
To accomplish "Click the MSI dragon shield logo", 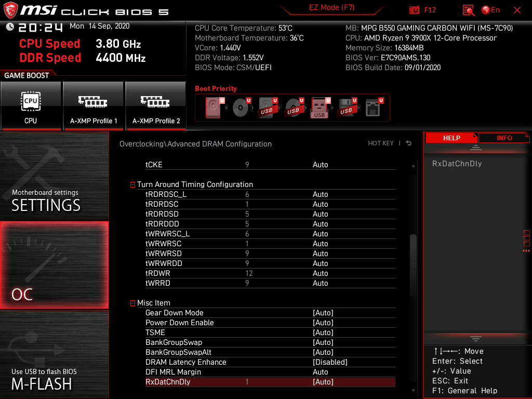I will [x=10, y=10].
